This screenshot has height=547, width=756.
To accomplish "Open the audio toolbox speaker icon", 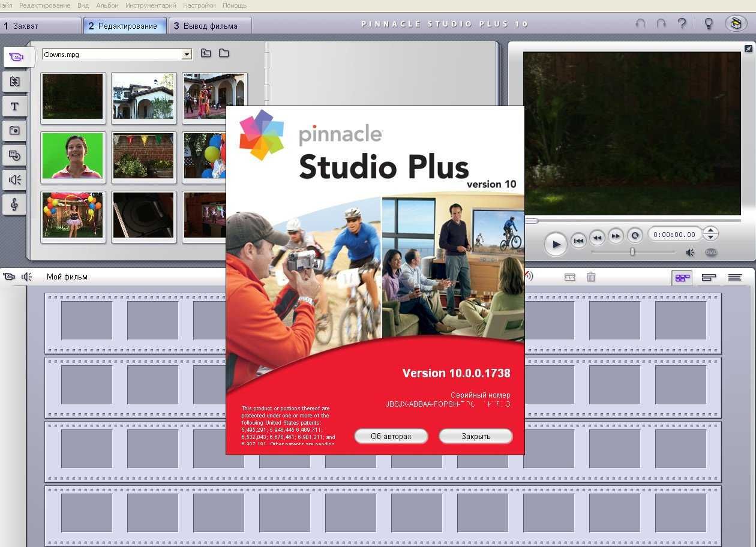I will coord(27,276).
